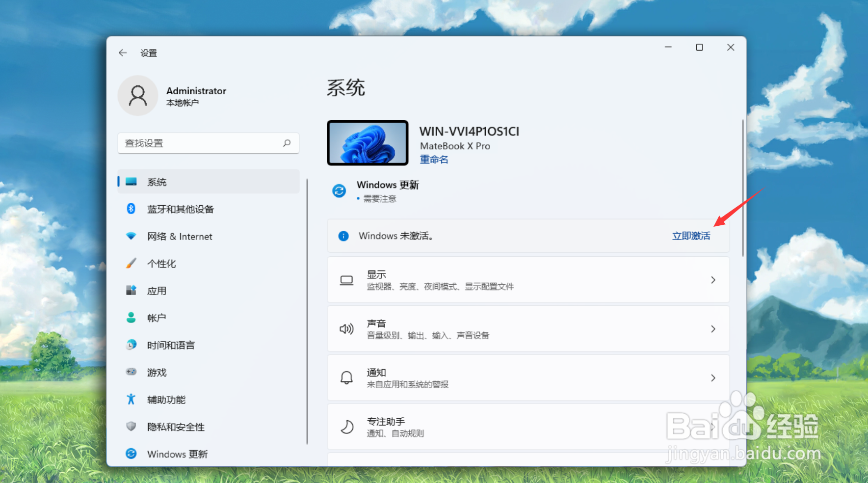This screenshot has width=868, height=483.
Task: Click the 重命名 link
Action: point(434,160)
